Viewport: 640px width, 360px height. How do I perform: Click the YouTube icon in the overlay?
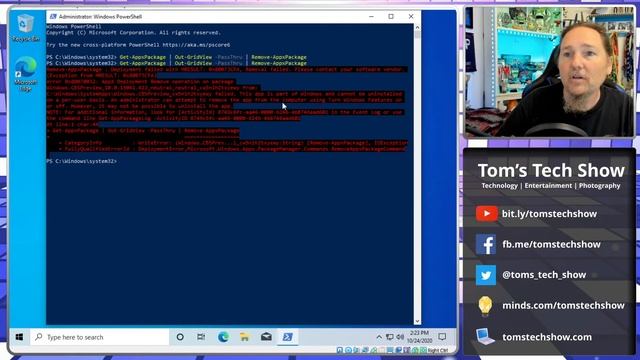(x=486, y=213)
